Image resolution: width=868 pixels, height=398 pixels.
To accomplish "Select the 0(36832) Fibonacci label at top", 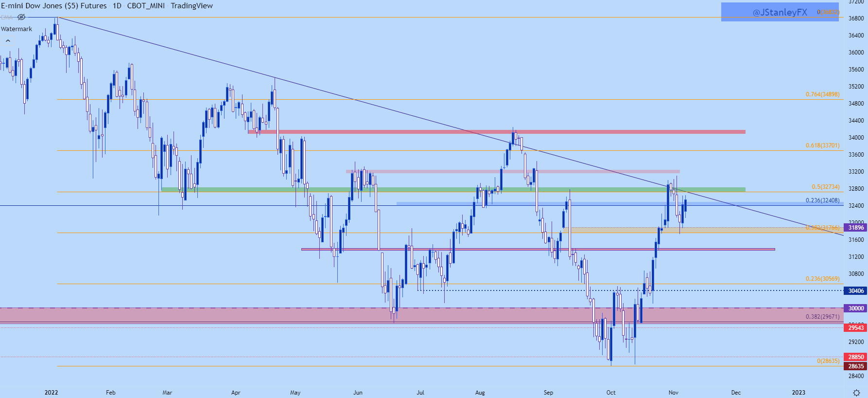I will click(x=828, y=12).
